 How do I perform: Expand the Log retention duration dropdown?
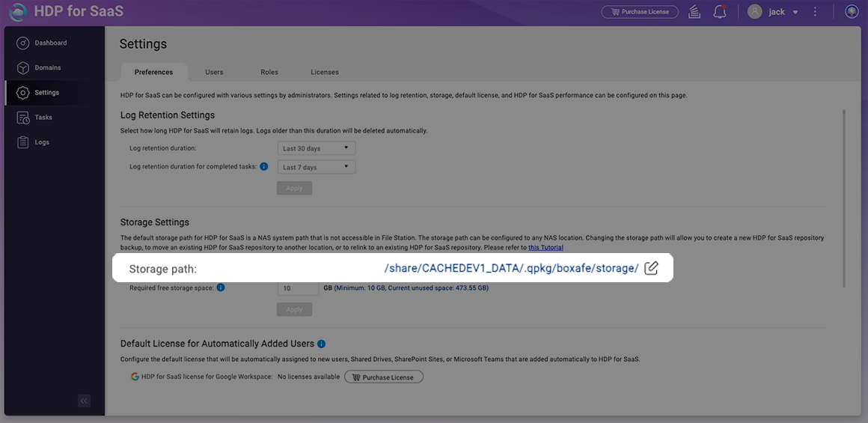click(x=316, y=148)
